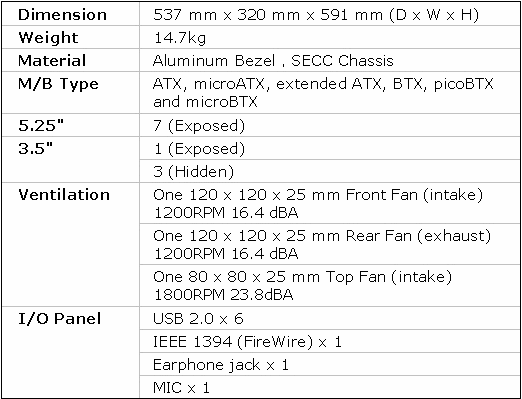Image resolution: width=522 pixels, height=399 pixels.
Task: Select Aluminum Bezel, SECC Chassis text
Action: [273, 61]
